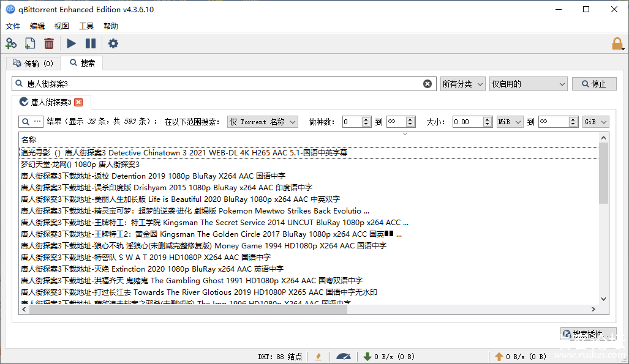
Task: Click the results list scroll down arrow
Action: [x=603, y=299]
